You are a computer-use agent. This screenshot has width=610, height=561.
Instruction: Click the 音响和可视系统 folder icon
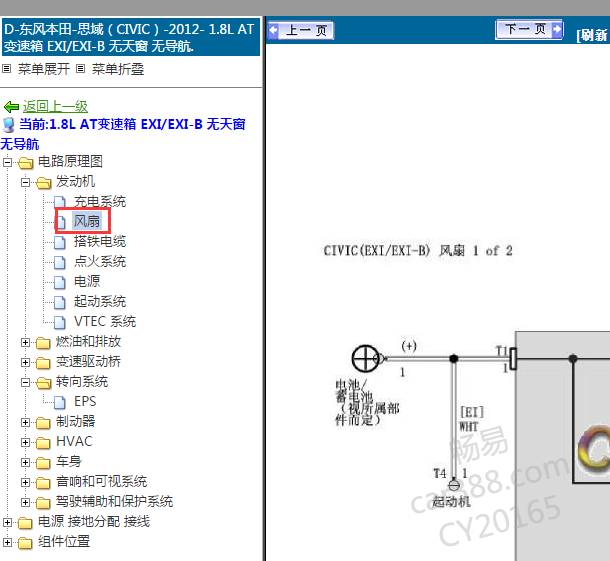tap(43, 483)
